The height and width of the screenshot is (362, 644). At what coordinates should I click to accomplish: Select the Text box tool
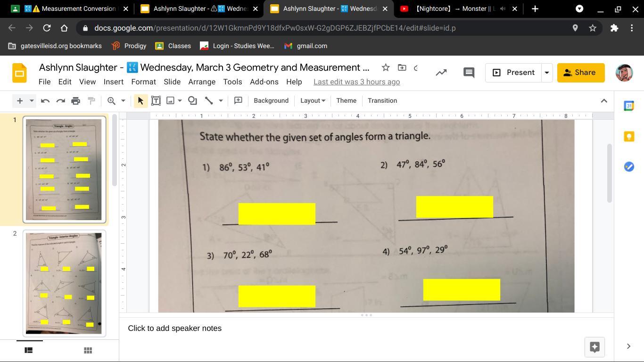tap(156, 101)
